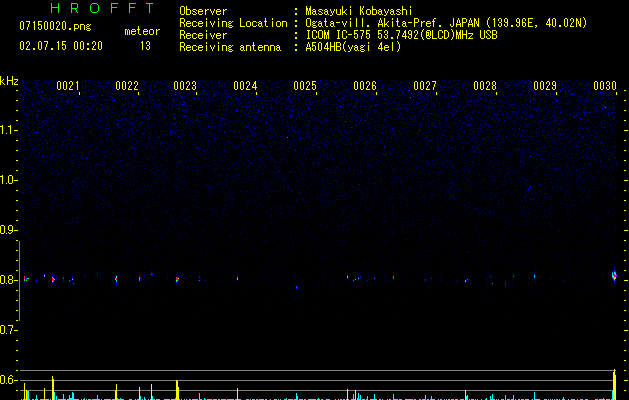Click the 0.6 frequency axis label

pos(8,380)
